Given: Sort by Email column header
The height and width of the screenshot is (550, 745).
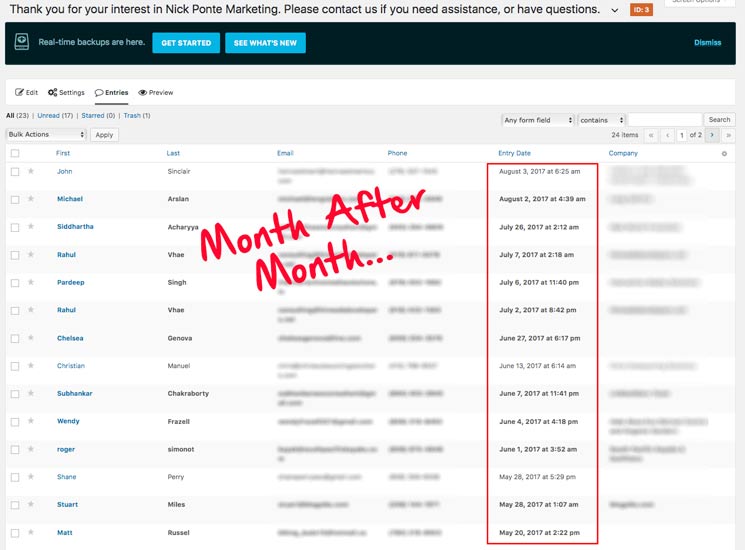Looking at the screenshot, I should (285, 153).
